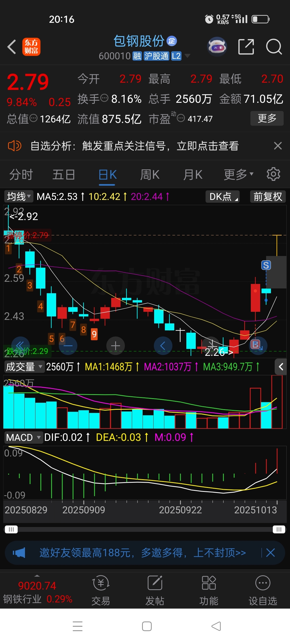
Task: Zoom in chart with plus button
Action: pyautogui.click(x=115, y=346)
